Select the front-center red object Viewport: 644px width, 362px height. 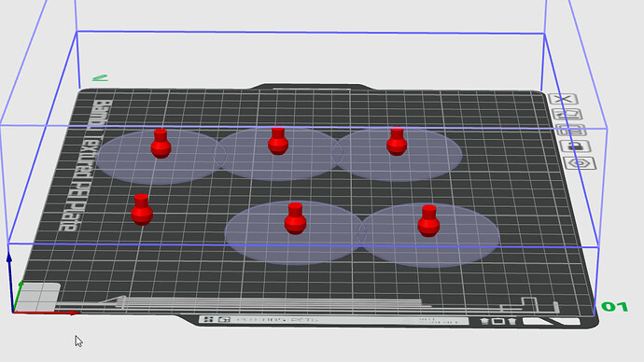click(295, 218)
